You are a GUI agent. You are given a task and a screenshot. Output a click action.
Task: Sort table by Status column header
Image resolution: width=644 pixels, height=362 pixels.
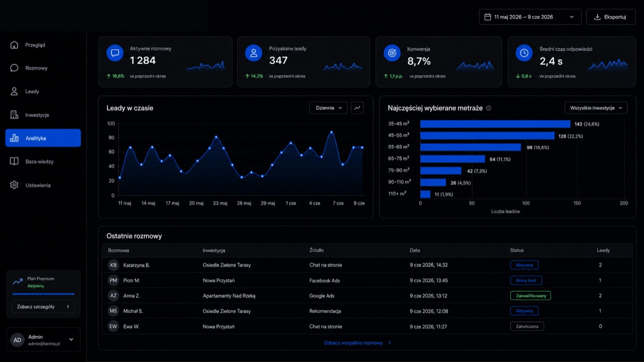[517, 250]
